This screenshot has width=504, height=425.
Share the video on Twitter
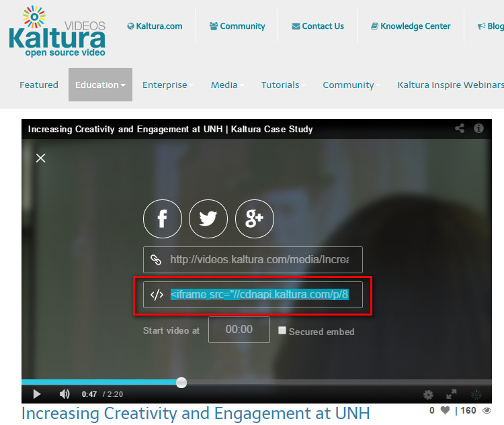tap(208, 219)
